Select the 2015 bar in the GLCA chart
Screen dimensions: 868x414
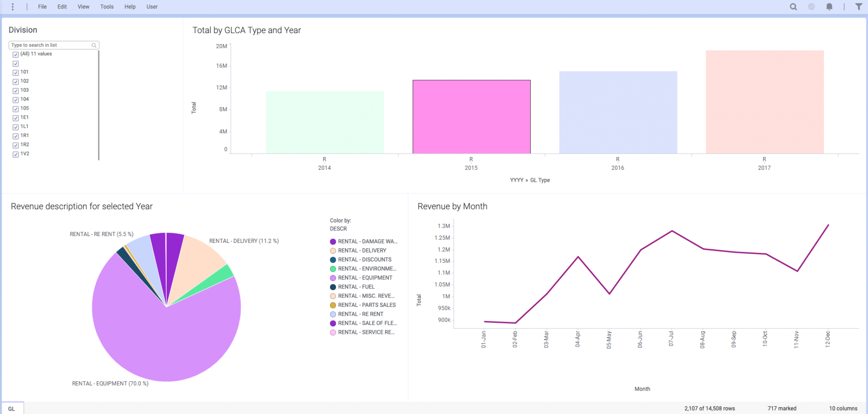[471, 114]
